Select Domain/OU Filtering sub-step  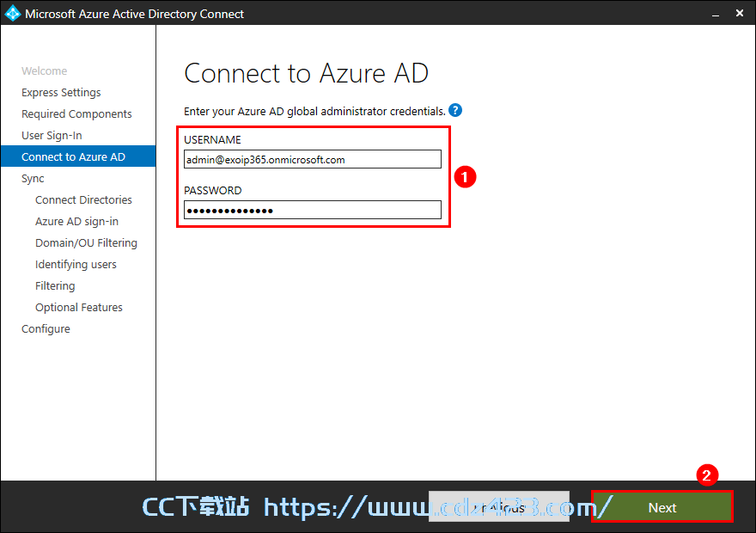pos(86,242)
